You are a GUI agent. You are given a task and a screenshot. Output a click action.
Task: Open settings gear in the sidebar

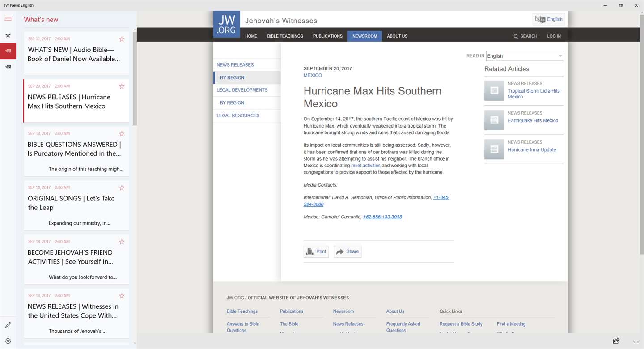tap(8, 341)
